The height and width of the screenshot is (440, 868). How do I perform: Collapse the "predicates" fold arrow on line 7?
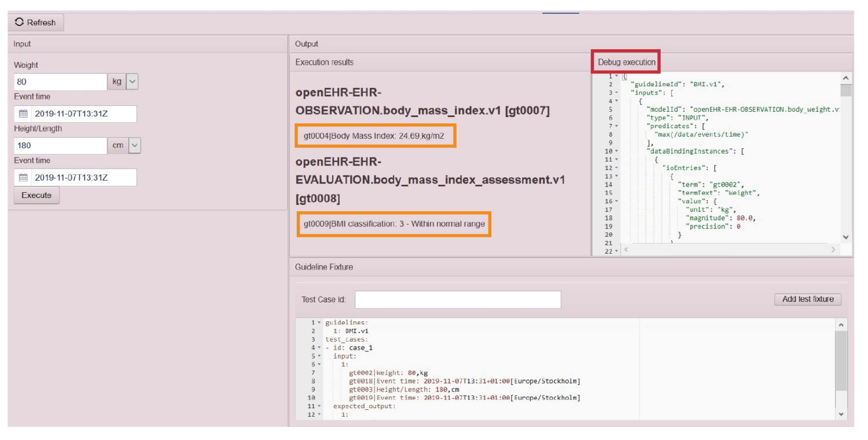tap(617, 126)
